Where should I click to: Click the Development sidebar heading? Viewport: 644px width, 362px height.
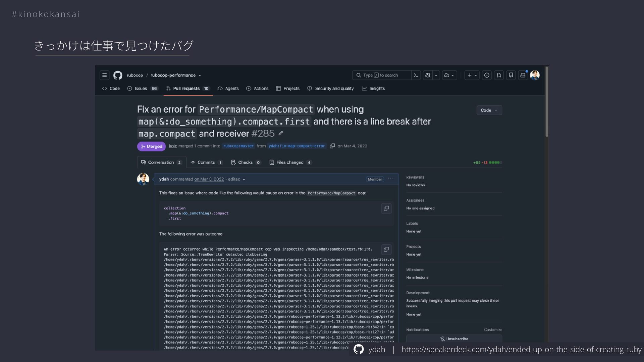click(418, 293)
